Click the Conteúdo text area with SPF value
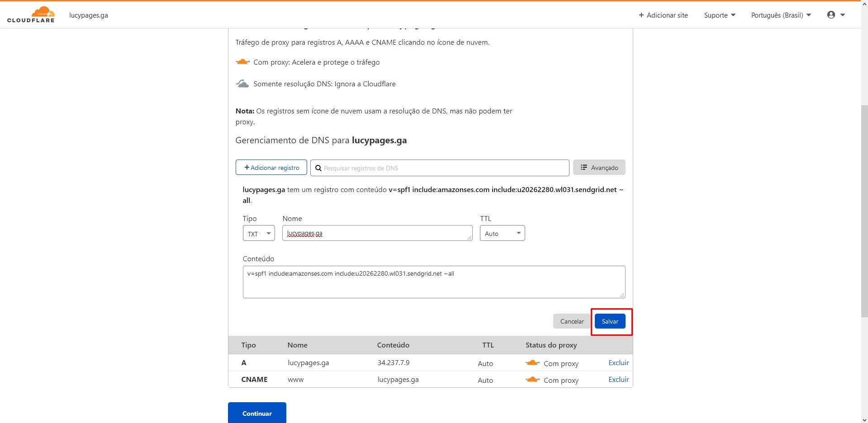This screenshot has height=423, width=868. pos(434,282)
